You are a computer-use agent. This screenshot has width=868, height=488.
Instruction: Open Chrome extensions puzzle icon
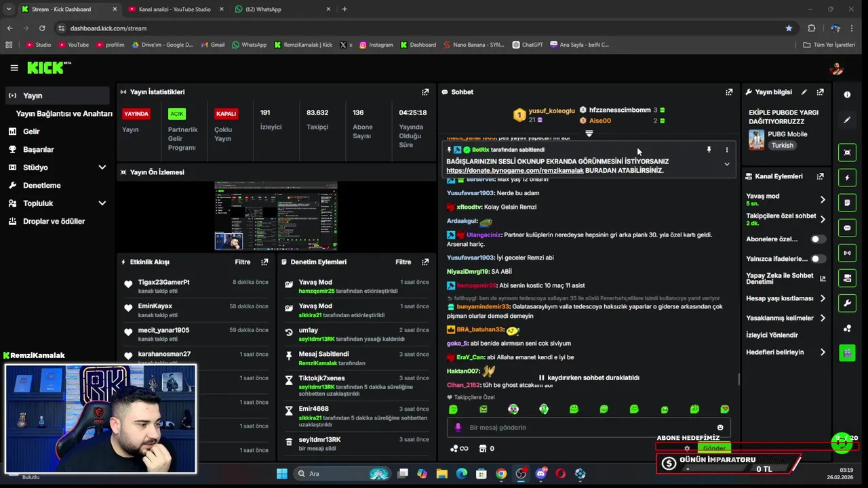click(x=811, y=28)
